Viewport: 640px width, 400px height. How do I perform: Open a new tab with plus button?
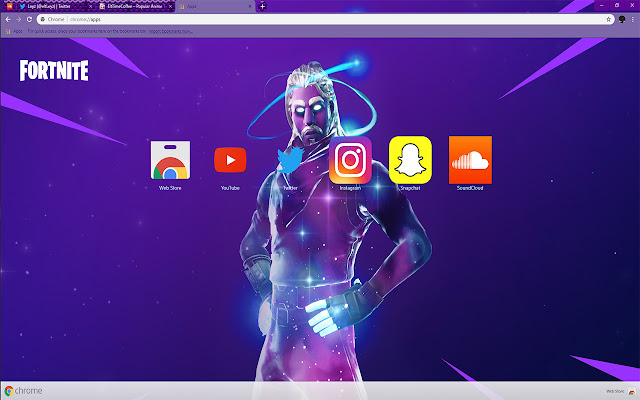(x=262, y=6)
